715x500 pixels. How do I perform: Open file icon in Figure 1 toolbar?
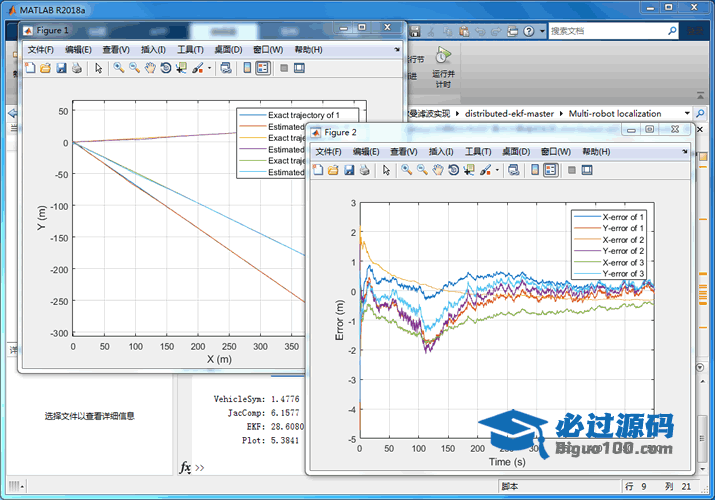click(45, 68)
